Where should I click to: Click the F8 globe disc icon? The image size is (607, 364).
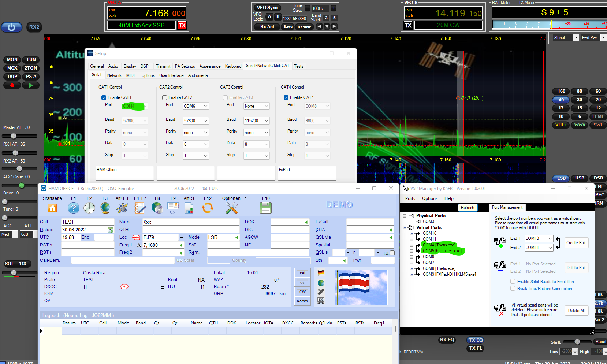click(x=157, y=208)
